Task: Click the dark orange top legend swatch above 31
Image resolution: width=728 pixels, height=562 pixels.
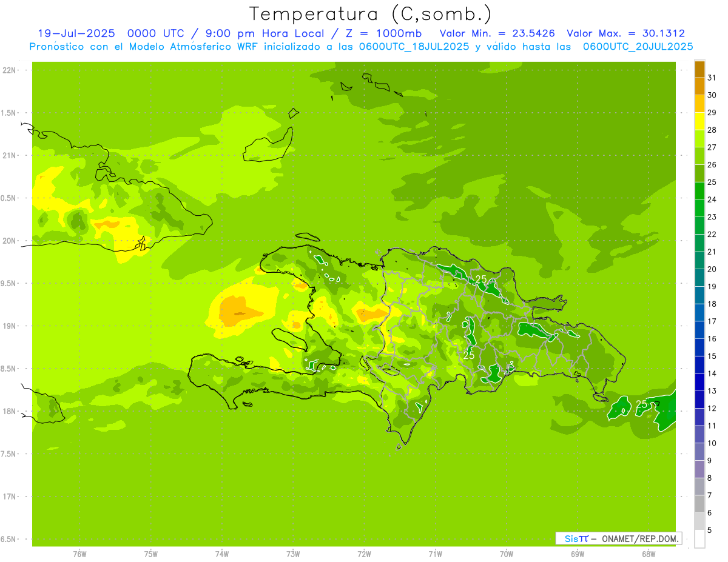Action: tap(699, 69)
